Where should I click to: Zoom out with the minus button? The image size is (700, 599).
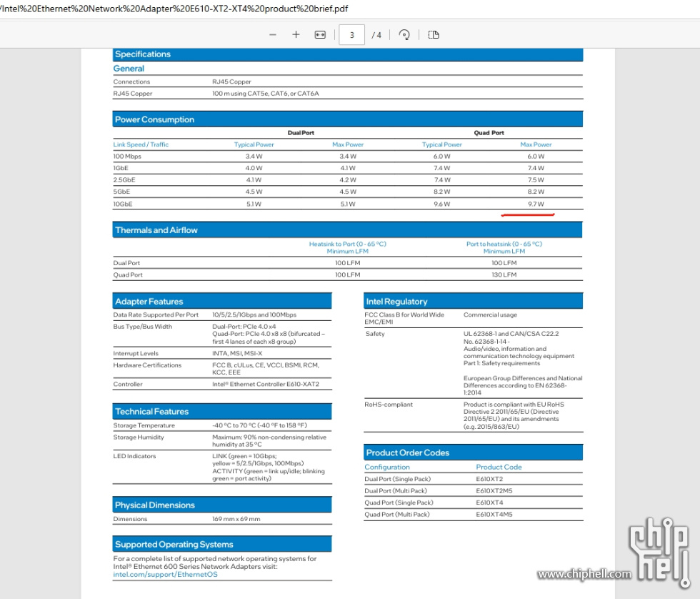tap(272, 35)
